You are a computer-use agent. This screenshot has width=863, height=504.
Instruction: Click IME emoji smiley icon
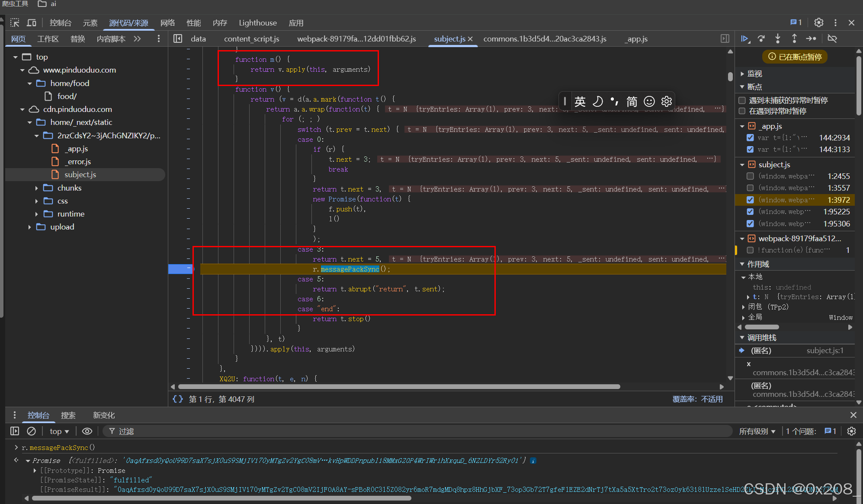pyautogui.click(x=649, y=101)
